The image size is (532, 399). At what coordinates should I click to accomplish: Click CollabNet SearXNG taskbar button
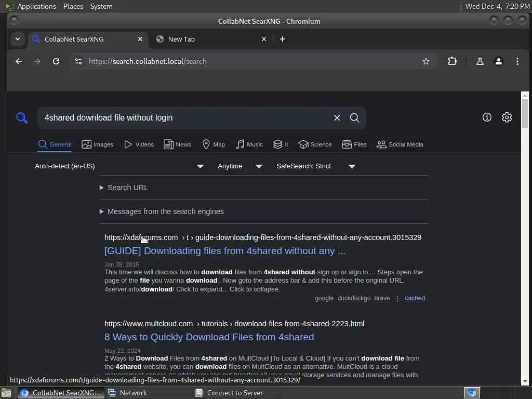click(x=61, y=393)
